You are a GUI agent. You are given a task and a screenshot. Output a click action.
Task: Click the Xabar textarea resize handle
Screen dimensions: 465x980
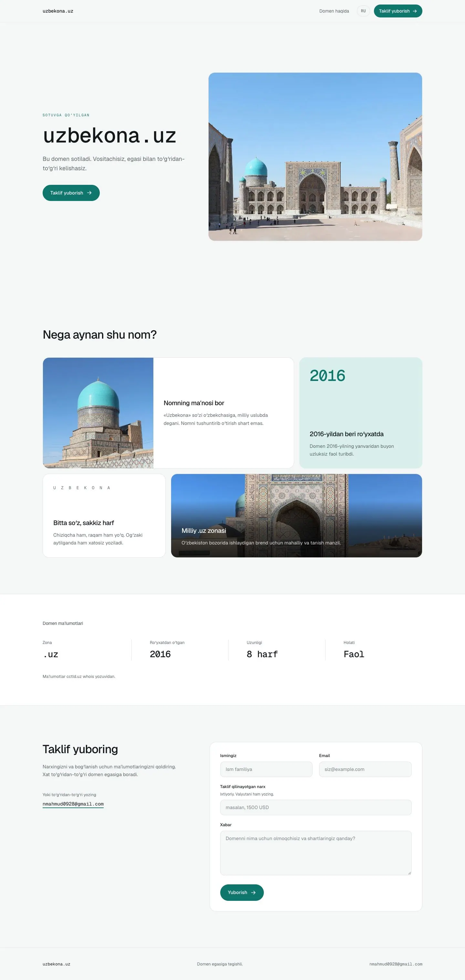tap(409, 873)
